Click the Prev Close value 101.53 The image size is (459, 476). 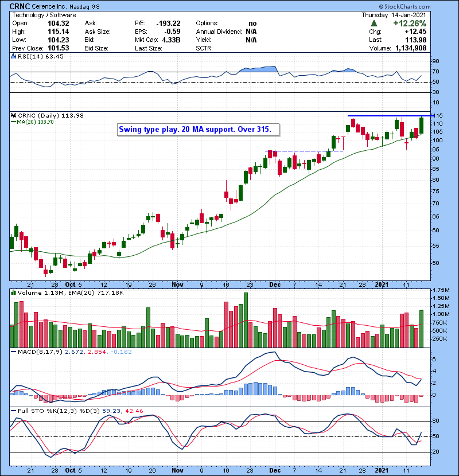[58, 48]
